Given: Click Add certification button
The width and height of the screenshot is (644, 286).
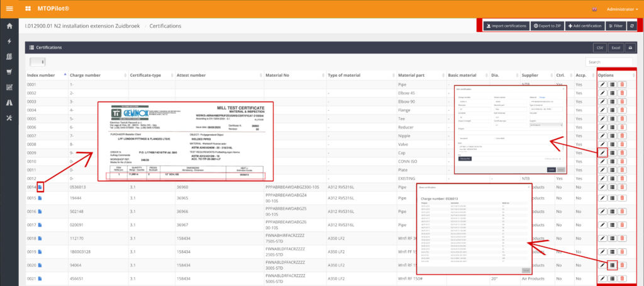Looking at the screenshot, I should point(584,26).
